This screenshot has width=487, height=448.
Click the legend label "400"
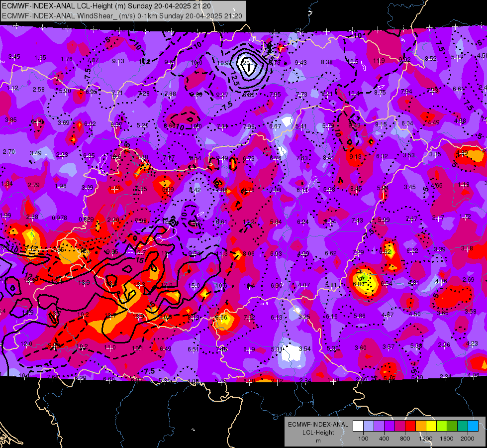(384, 439)
